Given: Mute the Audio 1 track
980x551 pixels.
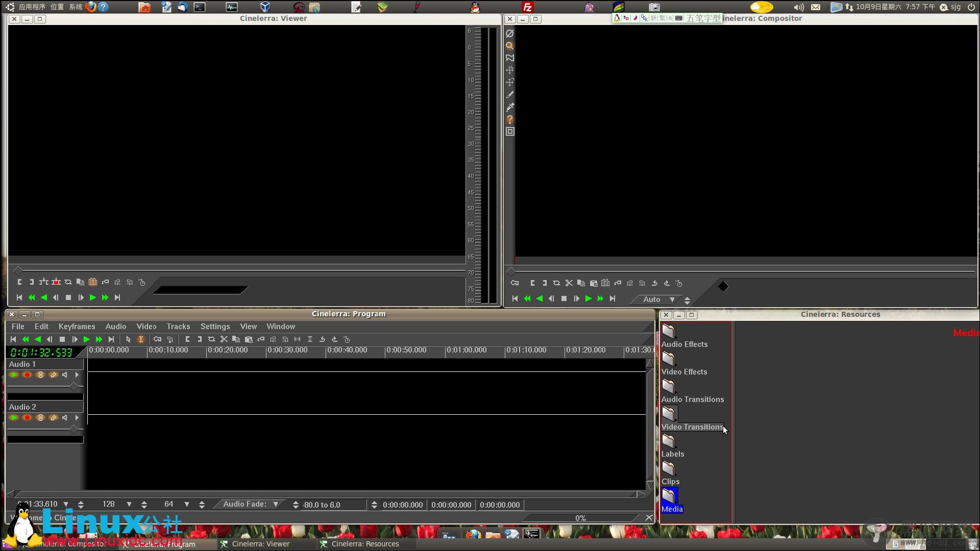Looking at the screenshot, I should click(x=65, y=375).
